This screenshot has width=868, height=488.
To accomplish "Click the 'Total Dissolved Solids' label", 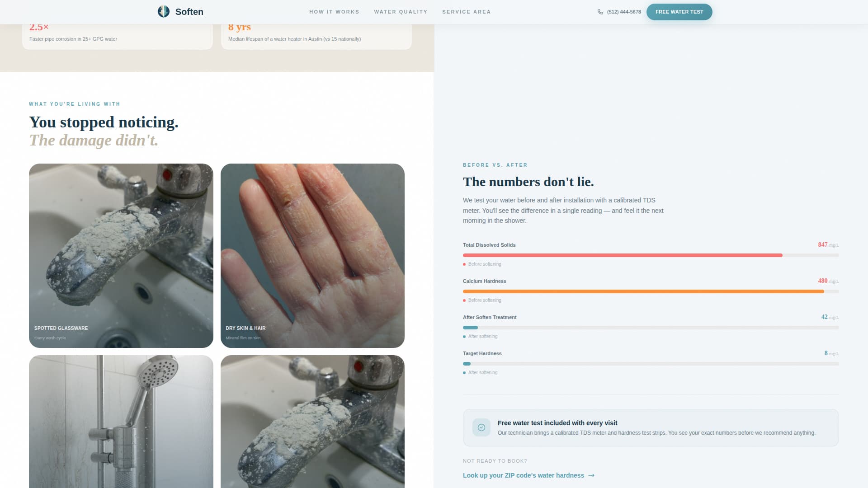I will (x=489, y=245).
